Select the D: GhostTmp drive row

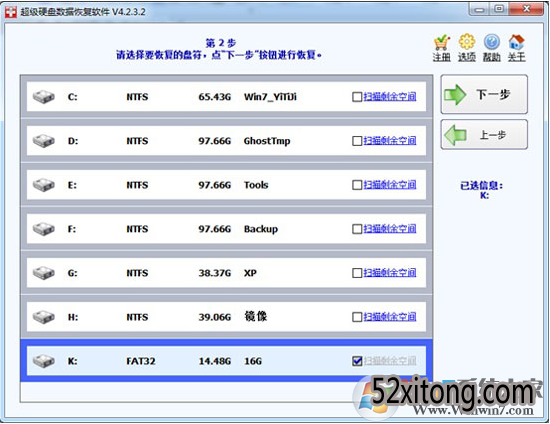pos(226,141)
